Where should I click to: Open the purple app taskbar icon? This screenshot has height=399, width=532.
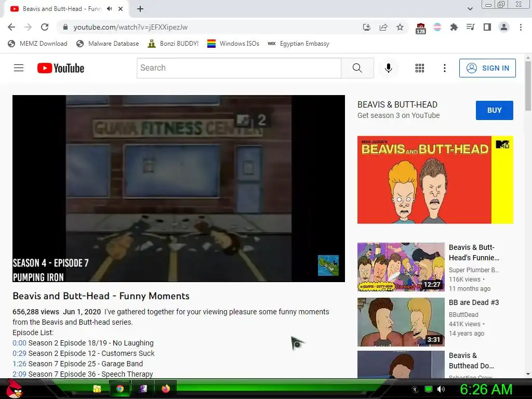(143, 389)
